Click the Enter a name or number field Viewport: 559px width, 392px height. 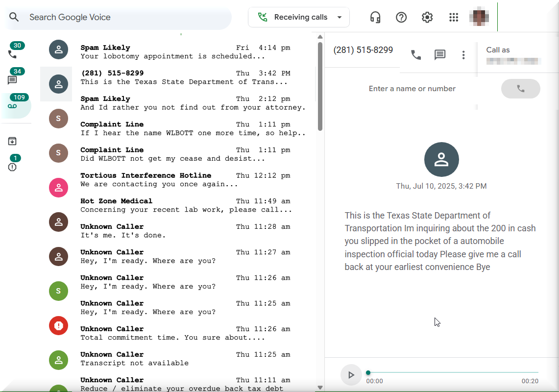[412, 89]
